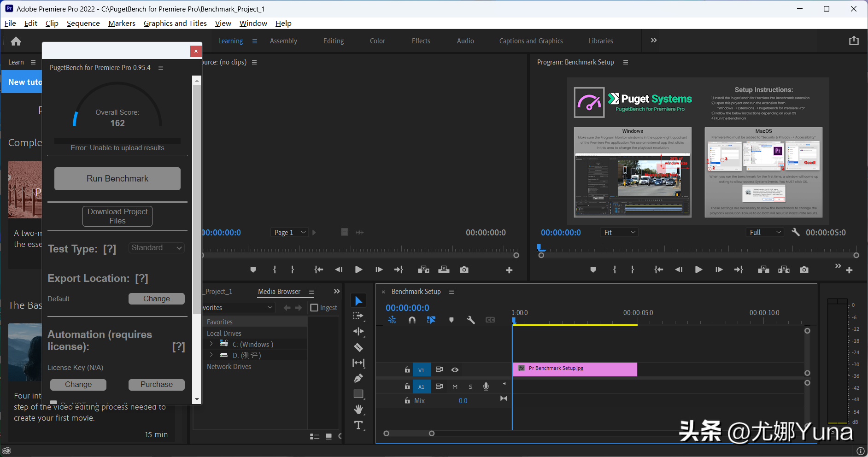868x457 pixels.
Task: Click Change button for Export Location
Action: tap(157, 299)
